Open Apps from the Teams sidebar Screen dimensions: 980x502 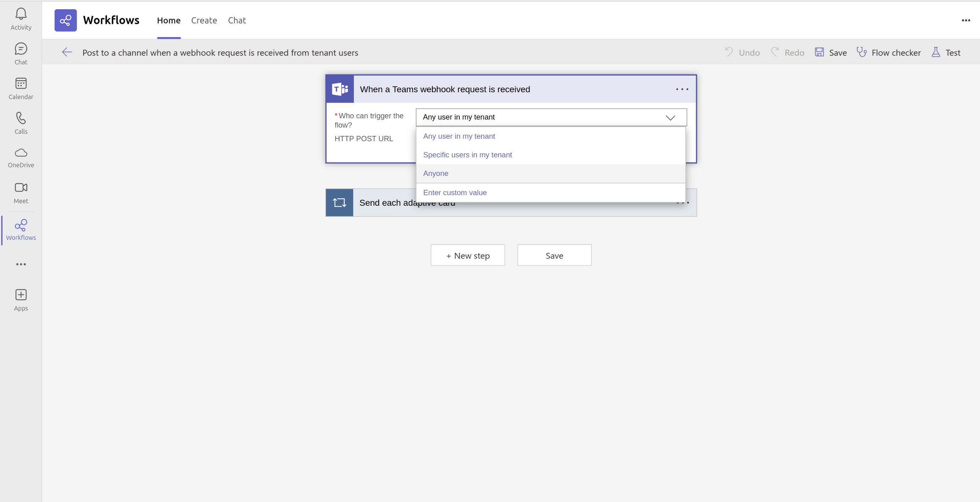tap(21, 299)
